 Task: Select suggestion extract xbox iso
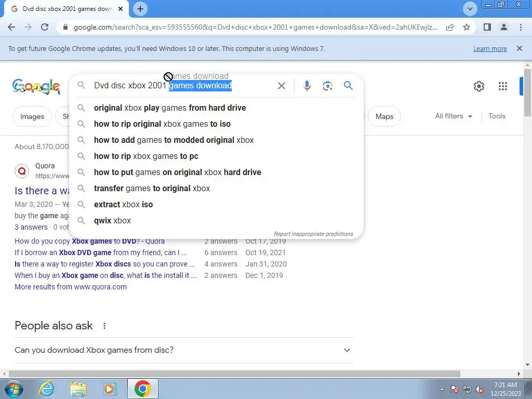pyautogui.click(x=216, y=205)
